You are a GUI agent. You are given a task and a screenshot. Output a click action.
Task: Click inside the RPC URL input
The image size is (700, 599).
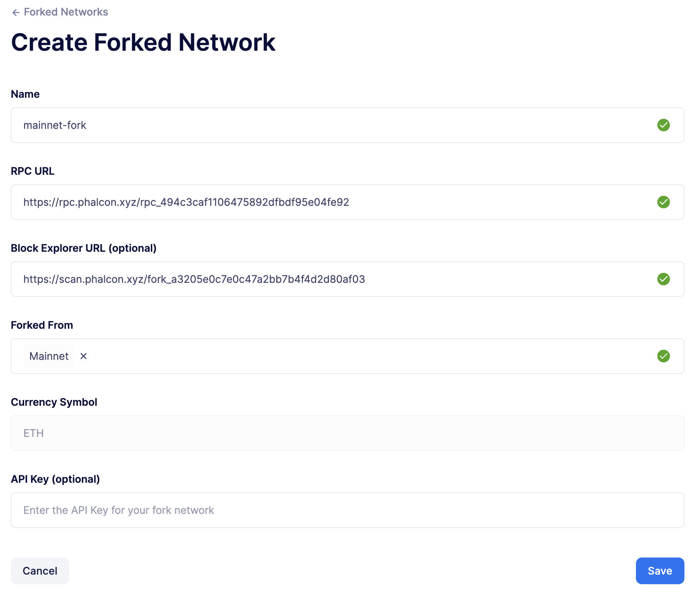[x=444, y=202]
